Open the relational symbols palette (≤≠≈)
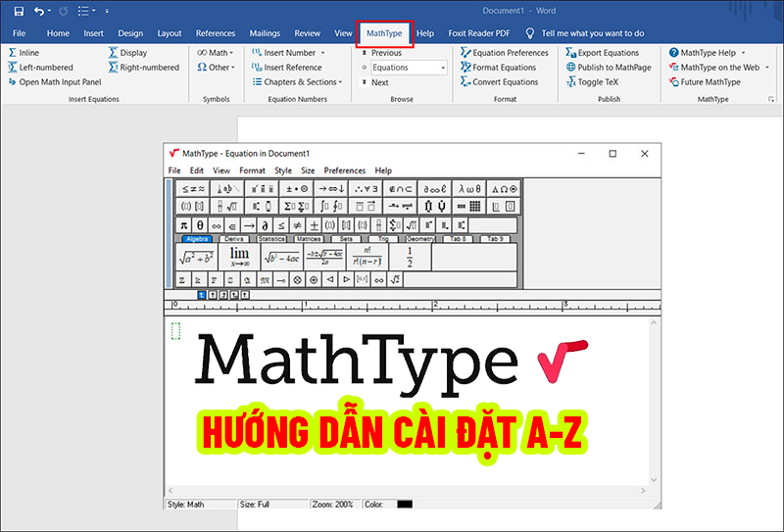 click(193, 189)
